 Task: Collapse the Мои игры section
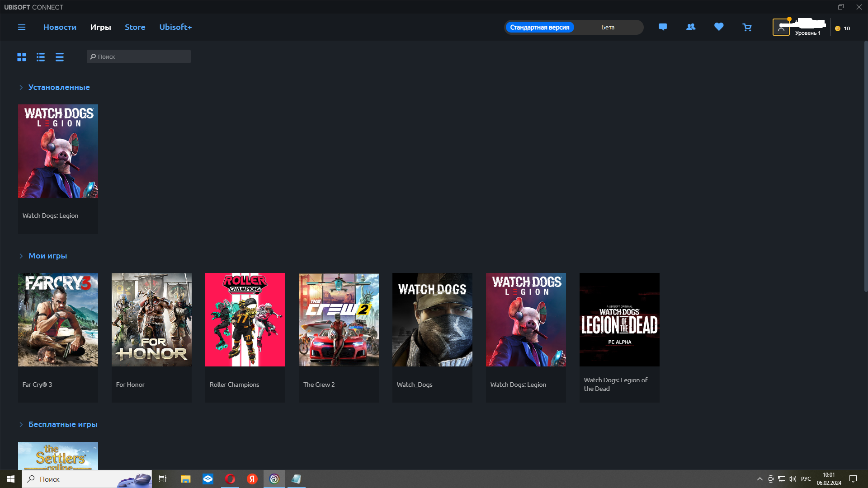tap(21, 256)
